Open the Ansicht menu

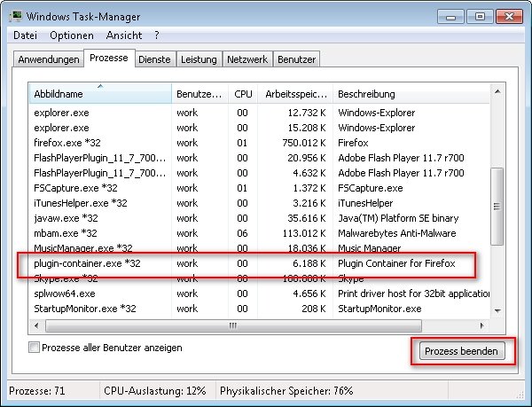pyautogui.click(x=124, y=35)
